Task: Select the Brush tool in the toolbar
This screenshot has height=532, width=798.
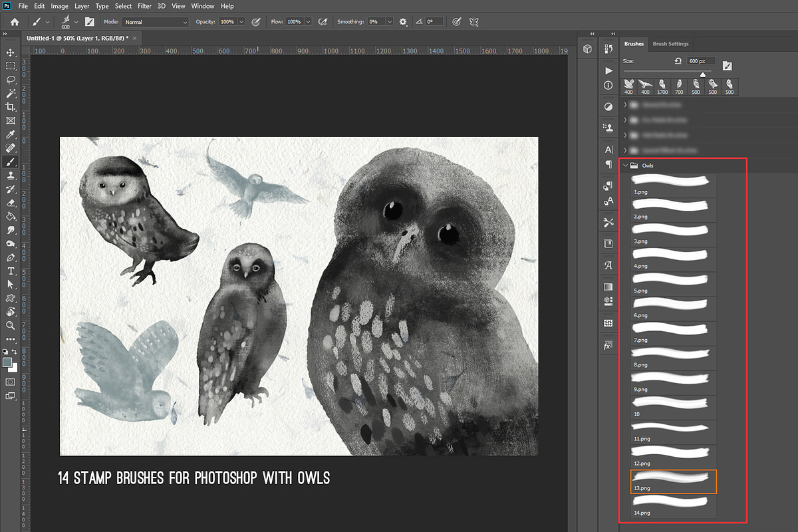Action: point(11,162)
